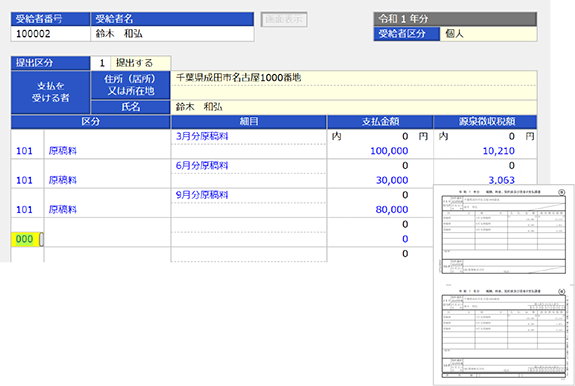Click the 提出区分 code field 1
The height and width of the screenshot is (386, 575).
101,63
